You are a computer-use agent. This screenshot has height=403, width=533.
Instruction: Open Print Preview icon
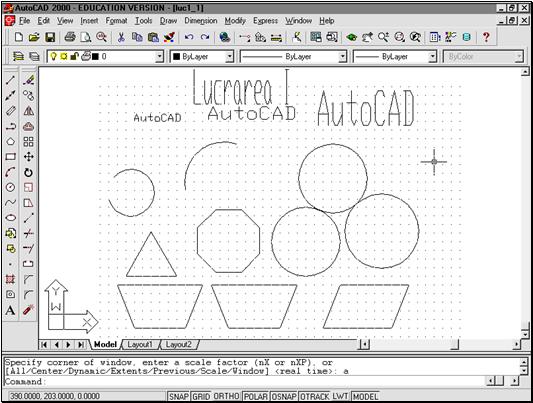point(86,37)
